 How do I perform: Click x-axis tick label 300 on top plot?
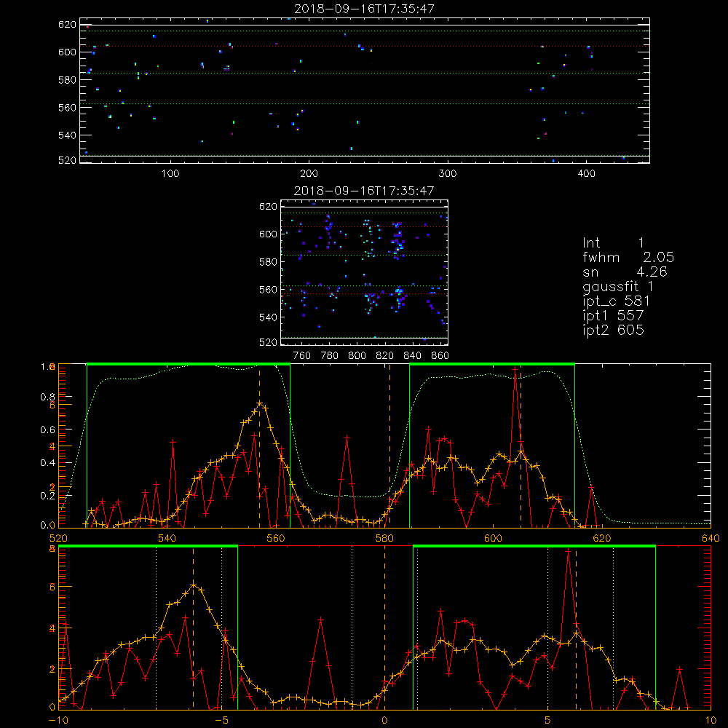[448, 174]
